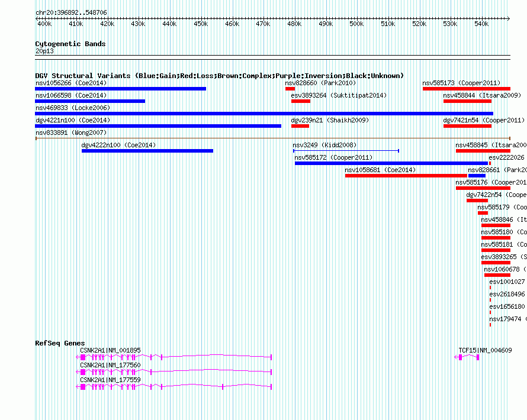Open nsv585172 (Cooper2011) gain variant
Screen dimensions: 527x420
391,163
